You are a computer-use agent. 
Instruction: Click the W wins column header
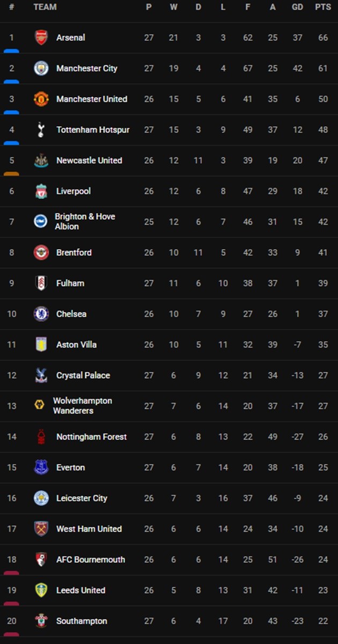pyautogui.click(x=173, y=7)
